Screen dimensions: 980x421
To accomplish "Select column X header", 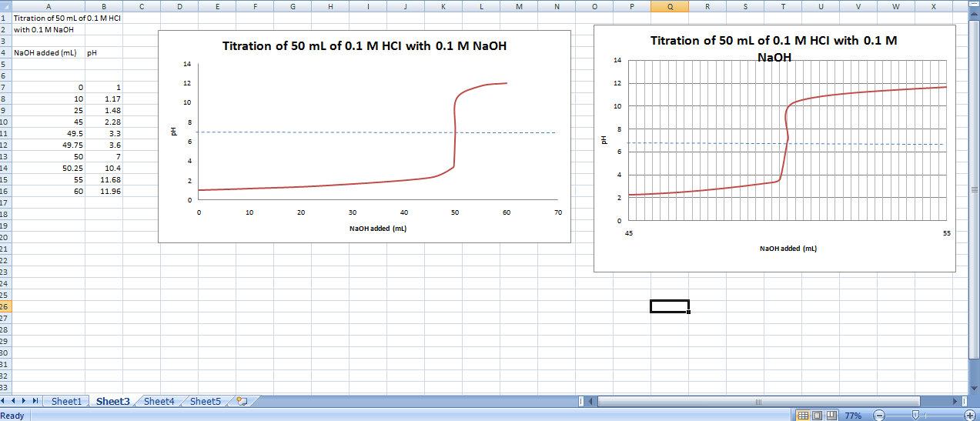I will click(x=934, y=6).
